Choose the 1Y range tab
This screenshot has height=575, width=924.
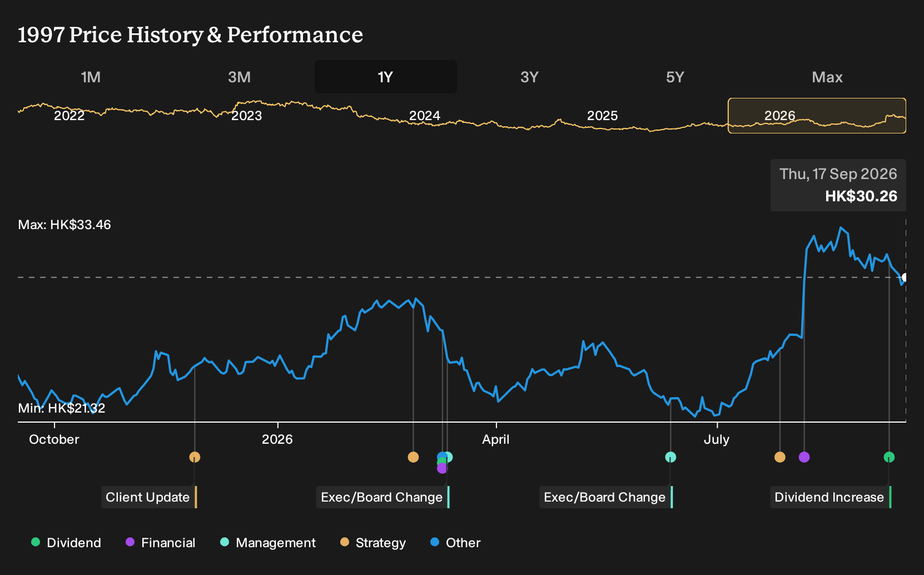[385, 77]
